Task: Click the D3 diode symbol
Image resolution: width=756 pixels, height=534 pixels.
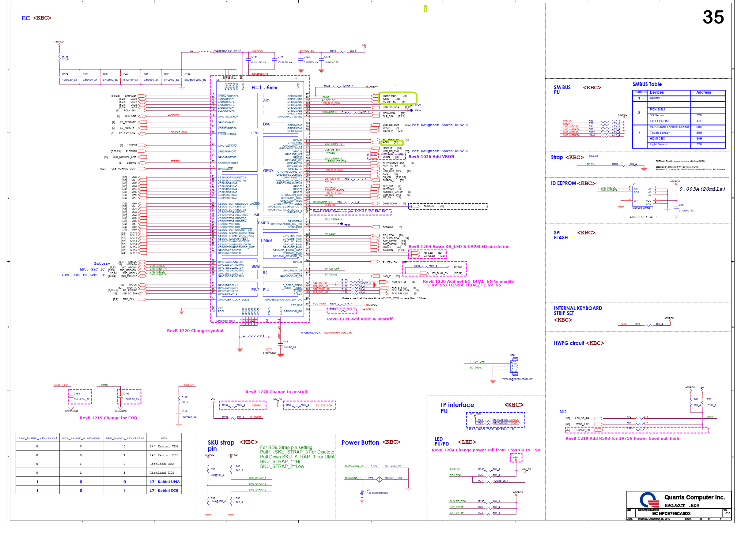Action: click(362, 493)
